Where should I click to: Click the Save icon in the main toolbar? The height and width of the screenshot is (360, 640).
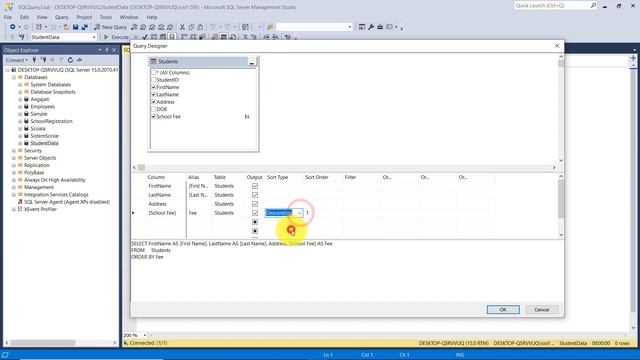click(x=76, y=27)
